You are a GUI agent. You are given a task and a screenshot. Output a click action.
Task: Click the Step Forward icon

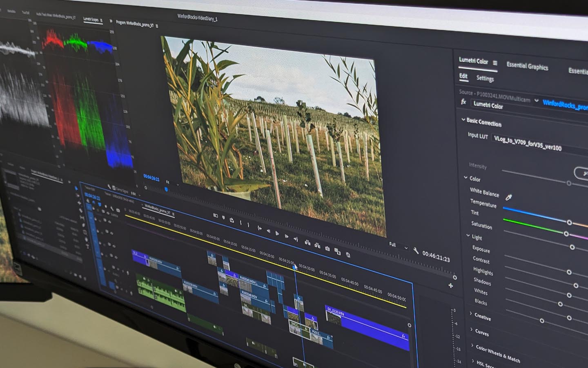tap(287, 236)
